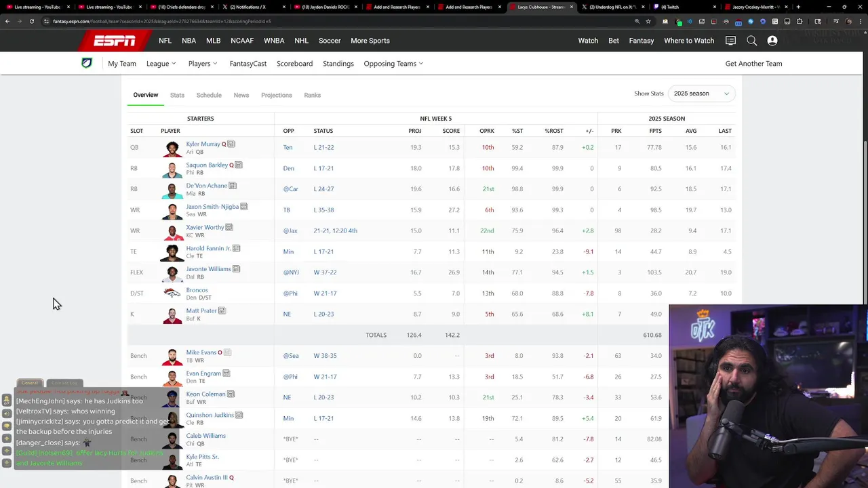Screen dimensions: 868x488
Task: Click the browser back arrow
Action: (x=7, y=21)
